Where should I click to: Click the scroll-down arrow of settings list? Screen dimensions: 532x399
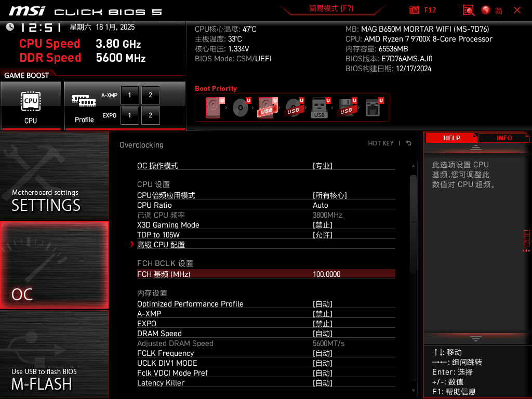click(x=413, y=391)
